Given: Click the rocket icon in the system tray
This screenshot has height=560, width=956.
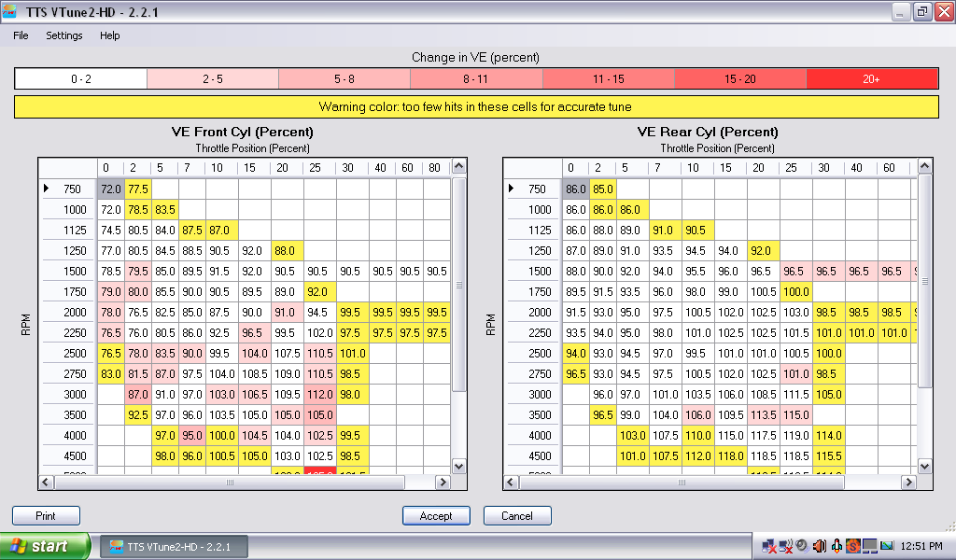Looking at the screenshot, I should point(836,546).
